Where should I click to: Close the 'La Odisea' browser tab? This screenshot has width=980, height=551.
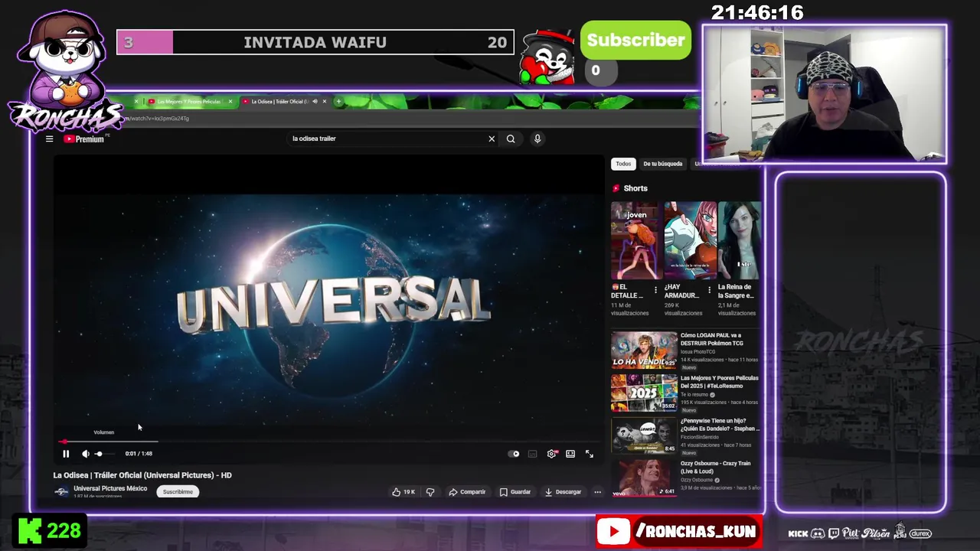click(x=324, y=102)
